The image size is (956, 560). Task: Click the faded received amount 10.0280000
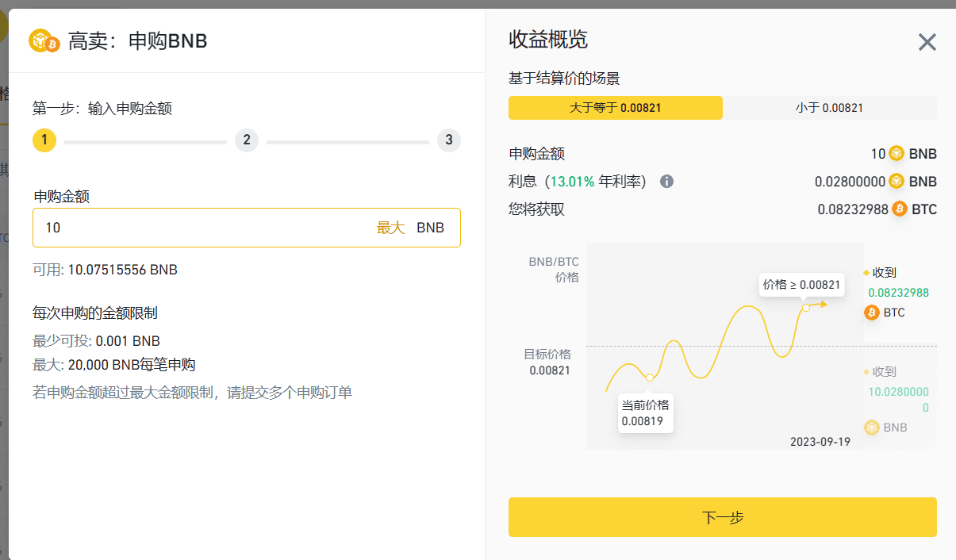pos(898,400)
